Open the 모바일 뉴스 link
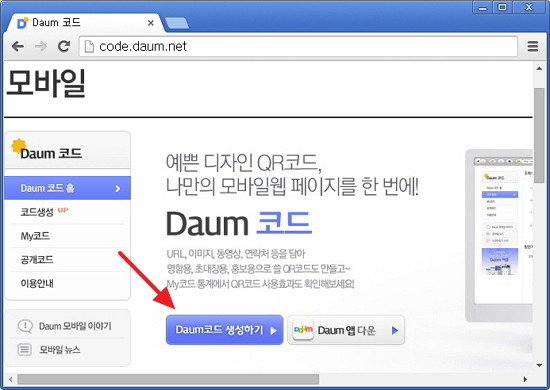This screenshot has width=550, height=390. tap(60, 350)
